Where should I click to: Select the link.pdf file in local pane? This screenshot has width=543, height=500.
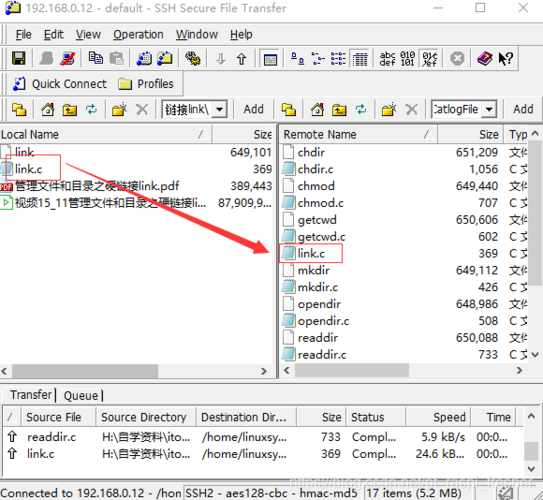tap(97, 186)
